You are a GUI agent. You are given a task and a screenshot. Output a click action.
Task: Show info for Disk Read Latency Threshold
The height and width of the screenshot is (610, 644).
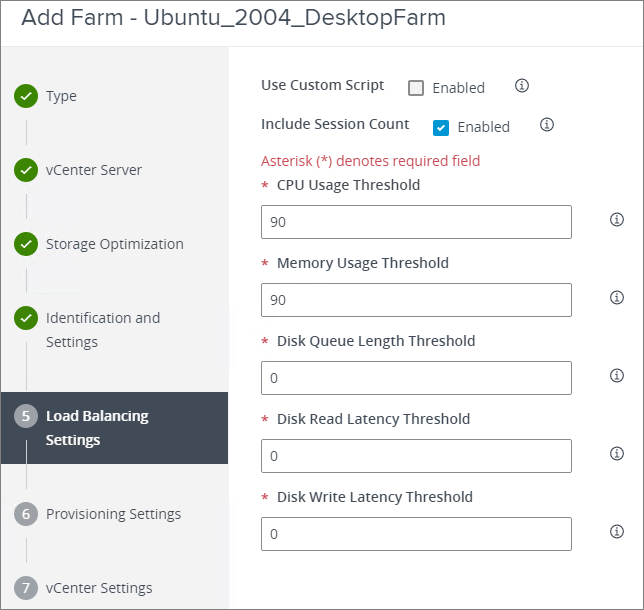pyautogui.click(x=617, y=454)
